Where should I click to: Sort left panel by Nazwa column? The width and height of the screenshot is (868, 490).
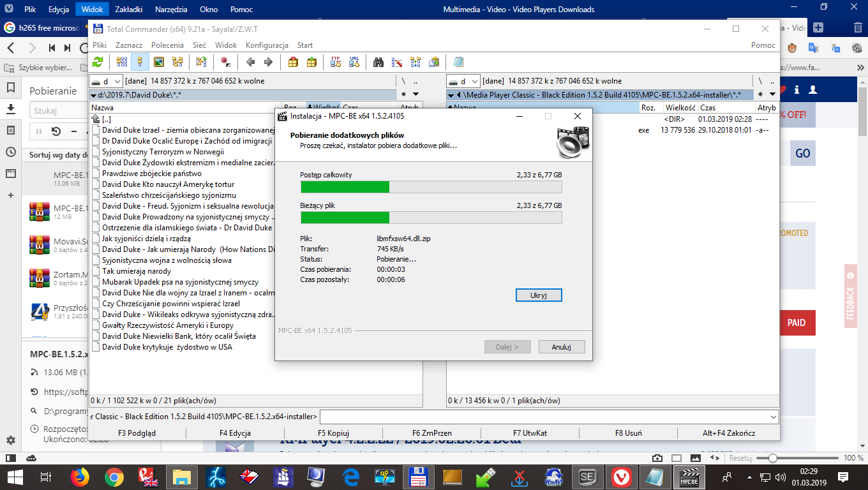186,108
